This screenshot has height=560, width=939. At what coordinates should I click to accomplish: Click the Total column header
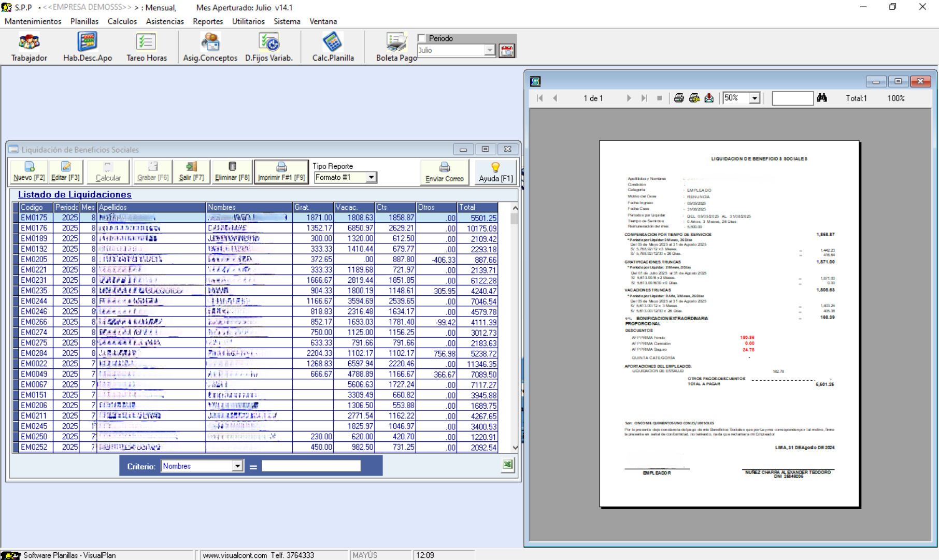pos(477,207)
